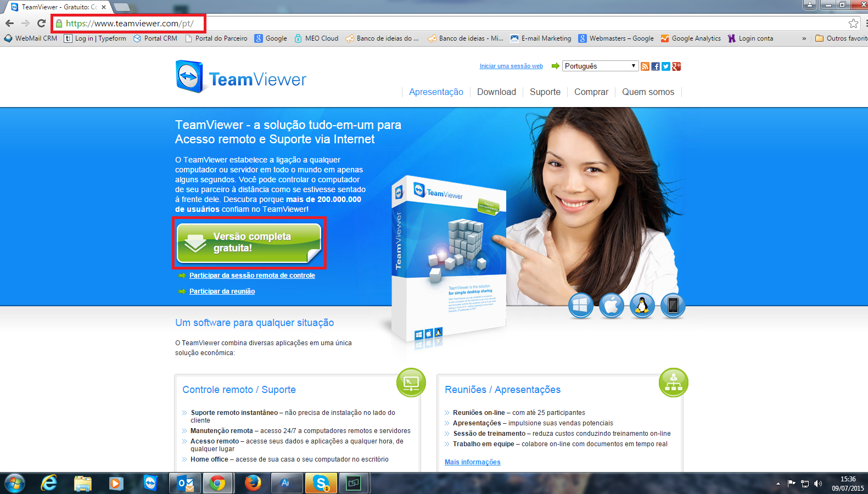The width and height of the screenshot is (868, 494).
Task: Click the browser forward arrow
Action: click(x=25, y=23)
